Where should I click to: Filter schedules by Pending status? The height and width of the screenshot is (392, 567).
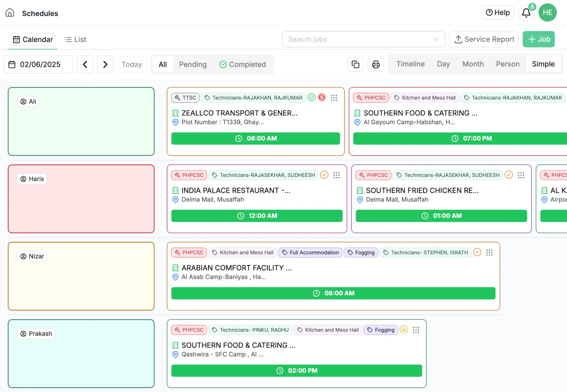(193, 64)
